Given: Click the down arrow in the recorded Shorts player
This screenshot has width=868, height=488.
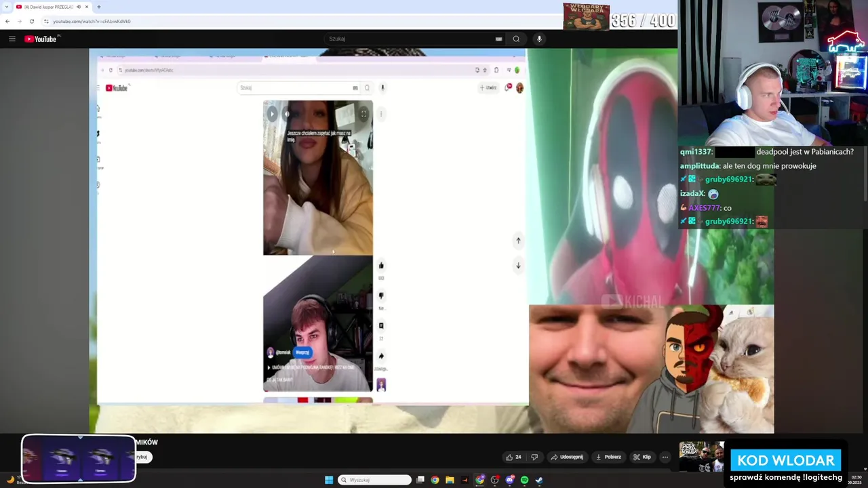Looking at the screenshot, I should tap(518, 265).
